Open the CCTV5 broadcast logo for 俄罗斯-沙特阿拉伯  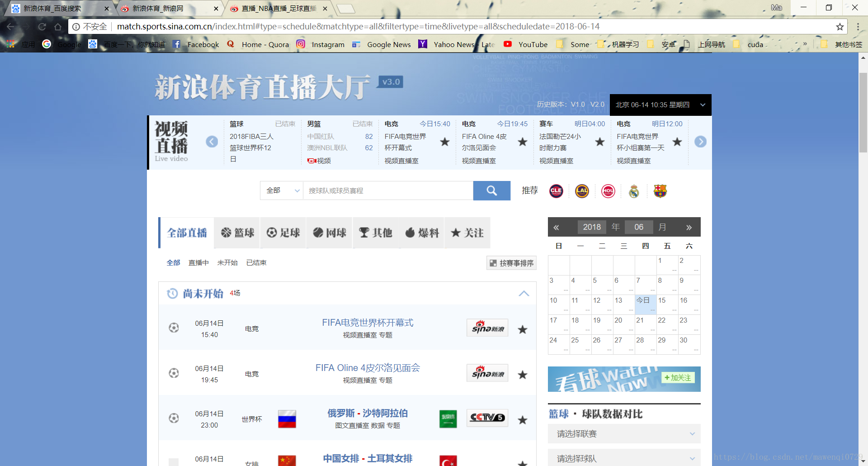[487, 418]
